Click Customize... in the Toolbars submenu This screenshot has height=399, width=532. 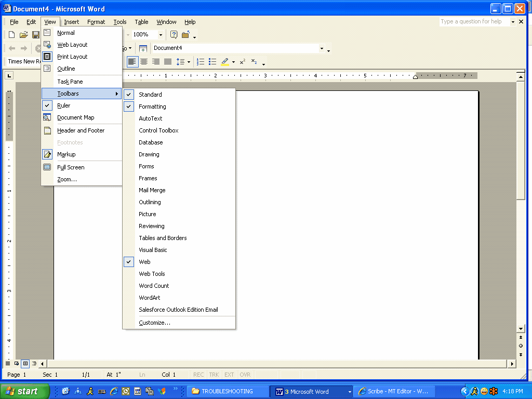pos(179,323)
